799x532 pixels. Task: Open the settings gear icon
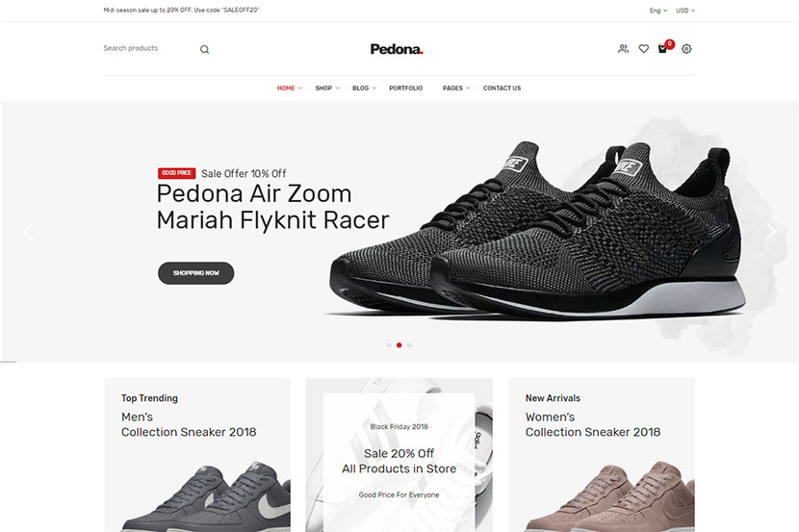pyautogui.click(x=686, y=49)
